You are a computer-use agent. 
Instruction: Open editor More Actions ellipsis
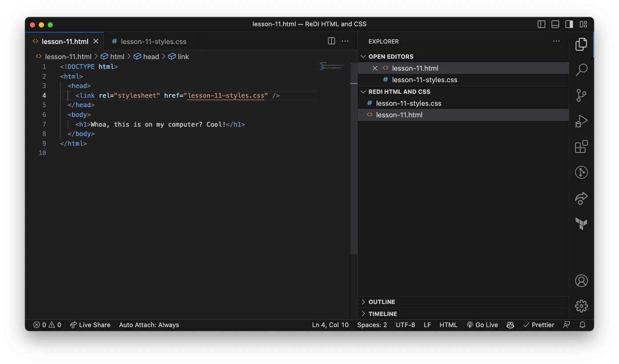[345, 41]
